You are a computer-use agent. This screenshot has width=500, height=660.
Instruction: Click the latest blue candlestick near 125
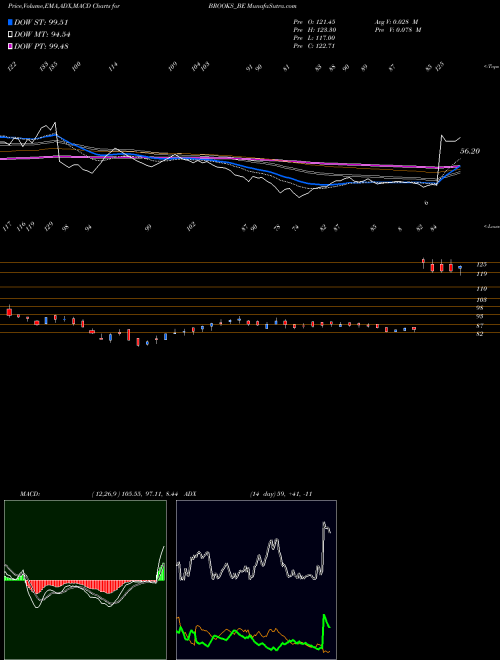pos(460,267)
